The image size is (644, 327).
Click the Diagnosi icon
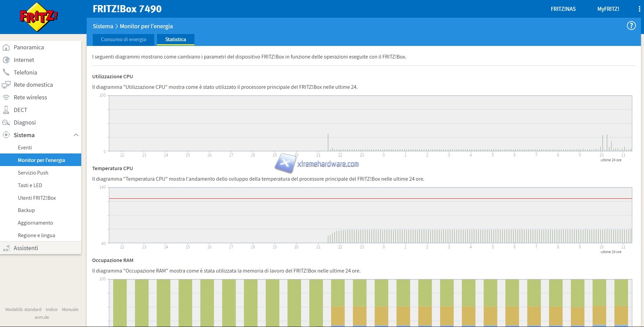point(6,122)
